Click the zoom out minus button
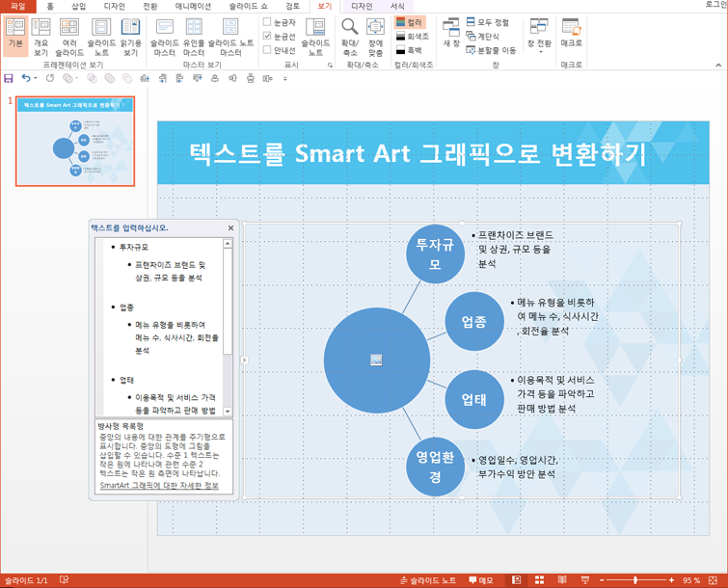The image size is (728, 588). 602,580
